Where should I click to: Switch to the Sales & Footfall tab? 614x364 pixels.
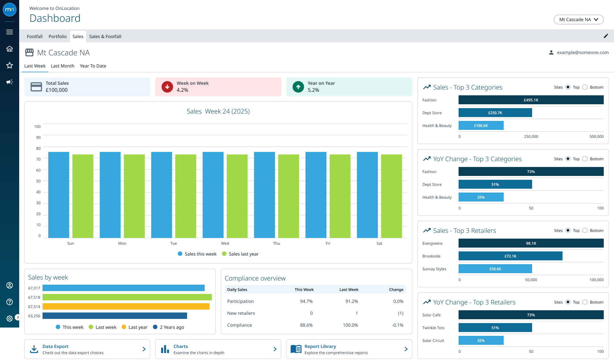pyautogui.click(x=105, y=36)
